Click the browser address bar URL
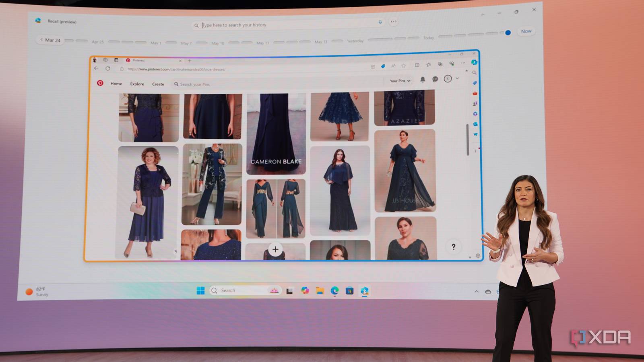 (176, 69)
